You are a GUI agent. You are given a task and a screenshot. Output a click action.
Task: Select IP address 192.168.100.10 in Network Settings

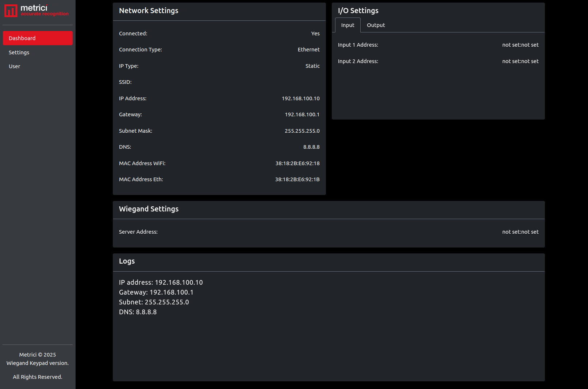click(x=301, y=98)
